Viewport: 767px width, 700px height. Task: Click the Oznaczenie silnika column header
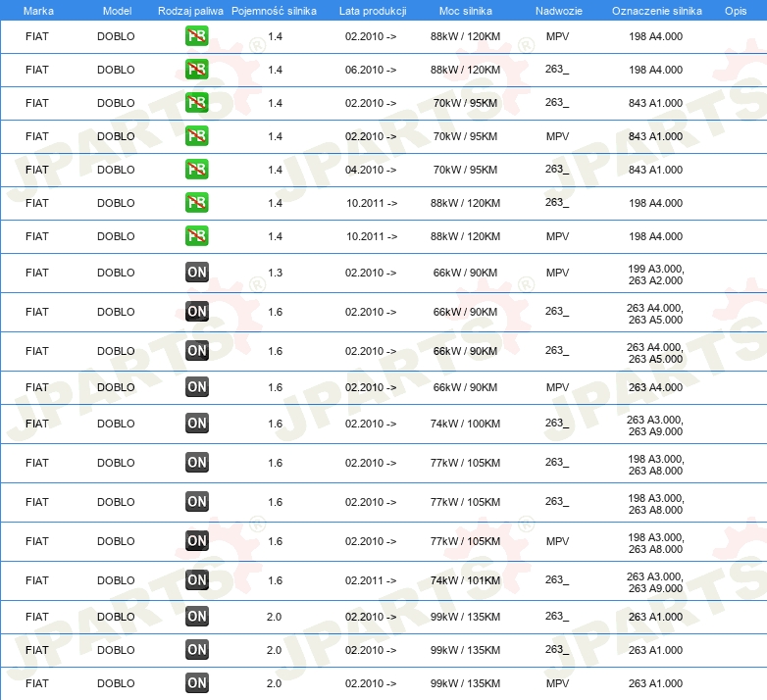pos(657,11)
